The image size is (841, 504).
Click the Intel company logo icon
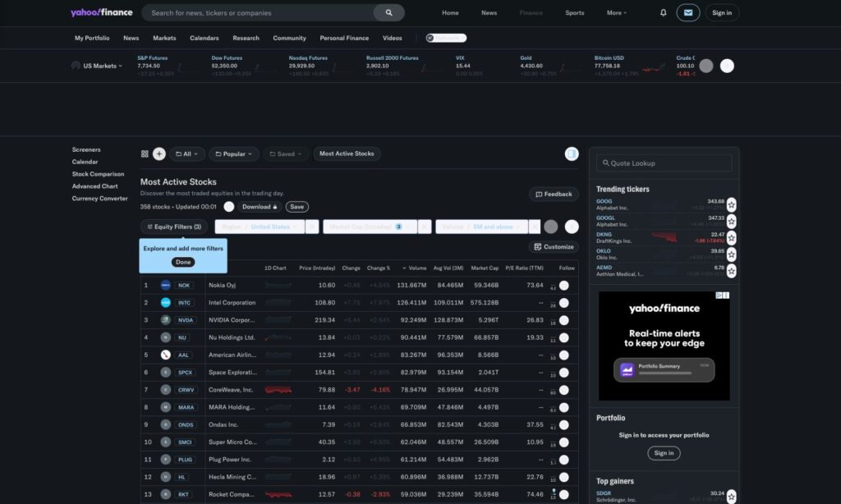tap(166, 303)
